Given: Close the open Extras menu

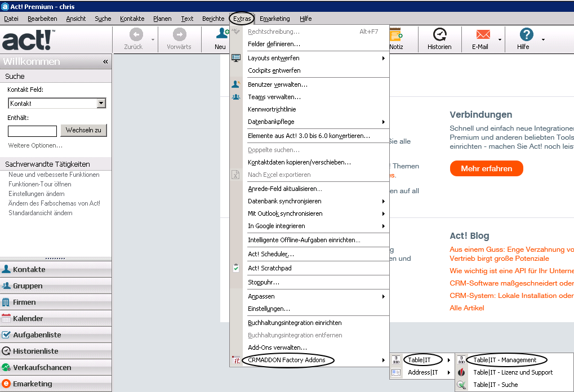Looking at the screenshot, I should tap(242, 19).
